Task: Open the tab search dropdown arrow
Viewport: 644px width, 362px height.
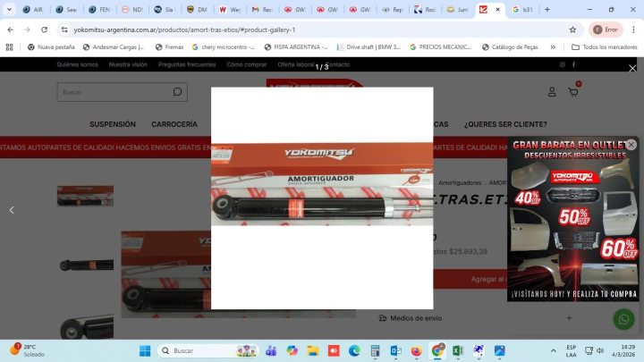Action: pyautogui.click(x=9, y=9)
